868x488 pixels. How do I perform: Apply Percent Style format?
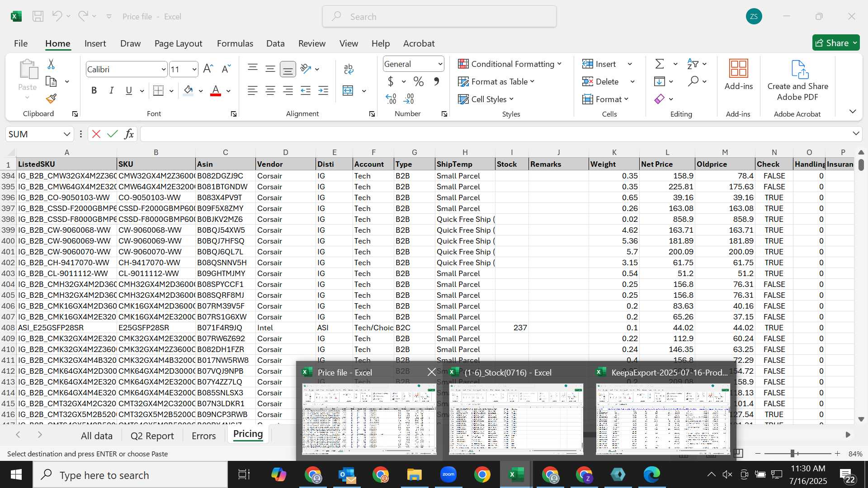[x=419, y=82]
